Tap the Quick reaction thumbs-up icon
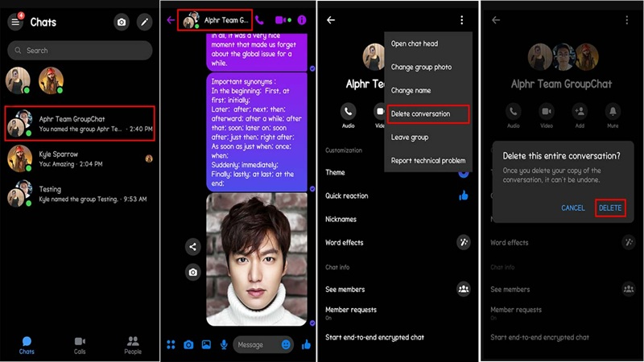The width and height of the screenshot is (644, 362). [x=464, y=195]
